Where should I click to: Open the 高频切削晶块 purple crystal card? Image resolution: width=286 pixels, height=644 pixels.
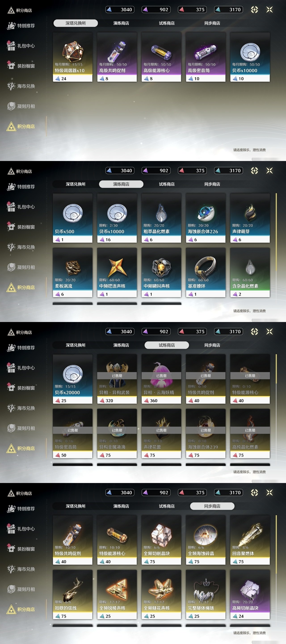(x=250, y=595)
